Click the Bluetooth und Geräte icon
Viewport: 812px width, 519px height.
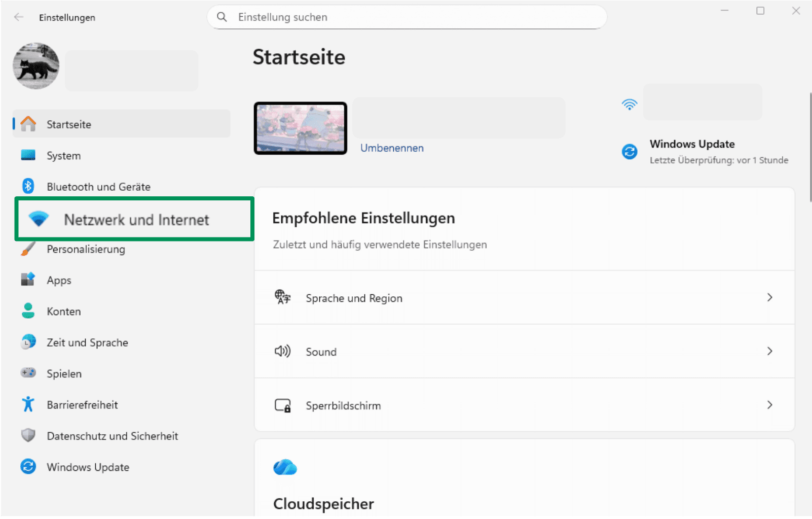[x=28, y=186]
